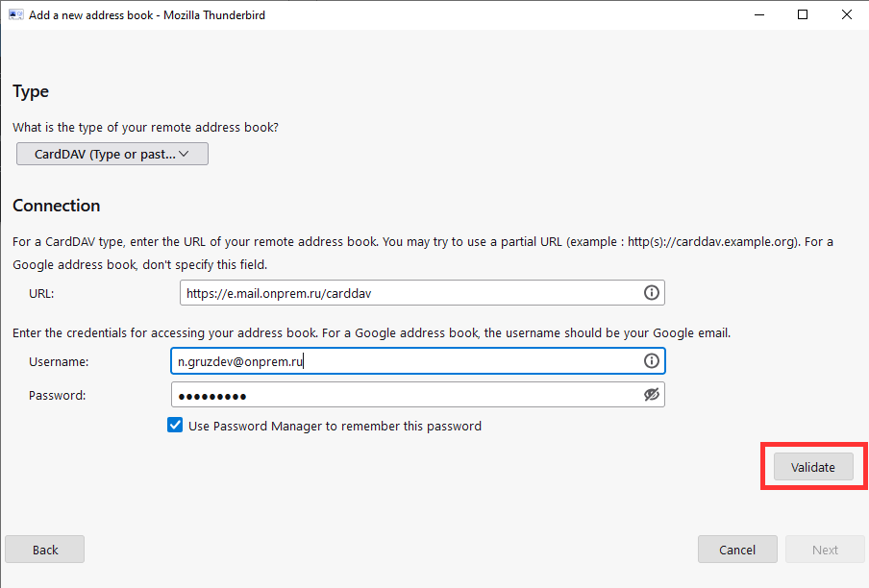
Task: Reveal the password with the crossed-eye icon
Action: pos(651,395)
